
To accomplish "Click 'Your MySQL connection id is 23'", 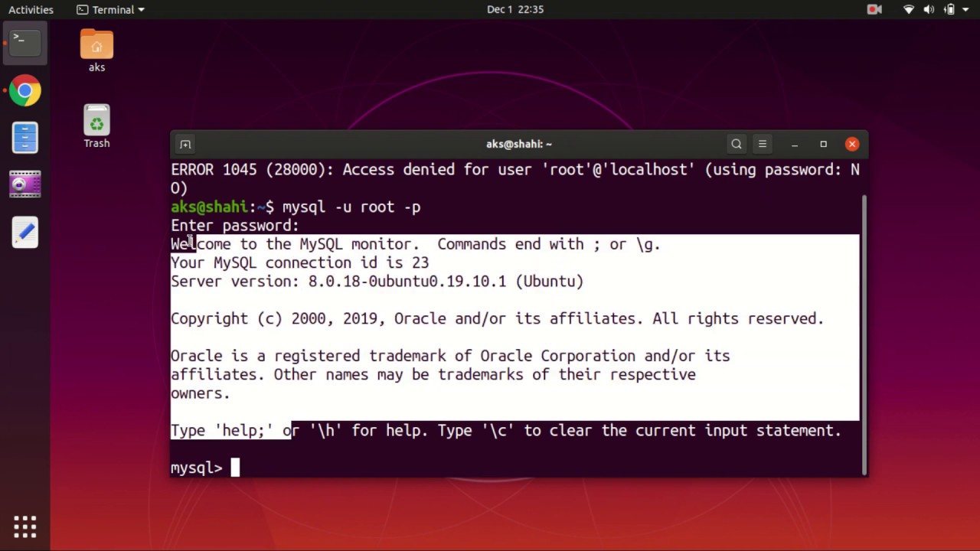I will point(299,262).
